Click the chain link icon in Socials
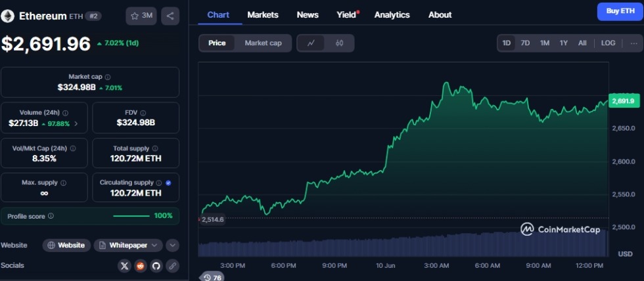Image resolution: width=644 pixels, height=281 pixels. tap(172, 266)
